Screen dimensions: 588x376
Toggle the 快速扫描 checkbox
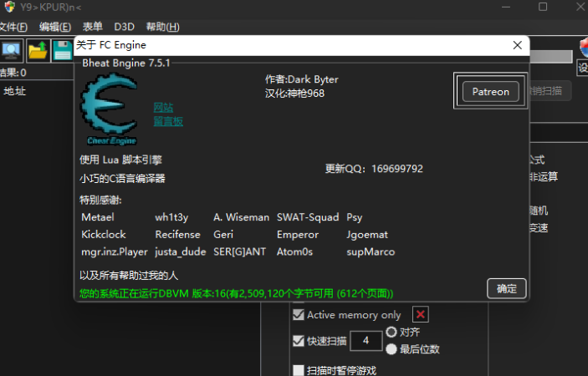(299, 341)
